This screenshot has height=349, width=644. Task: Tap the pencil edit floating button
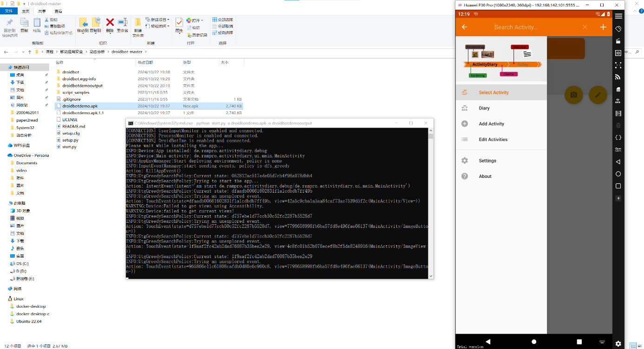pyautogui.click(x=598, y=95)
